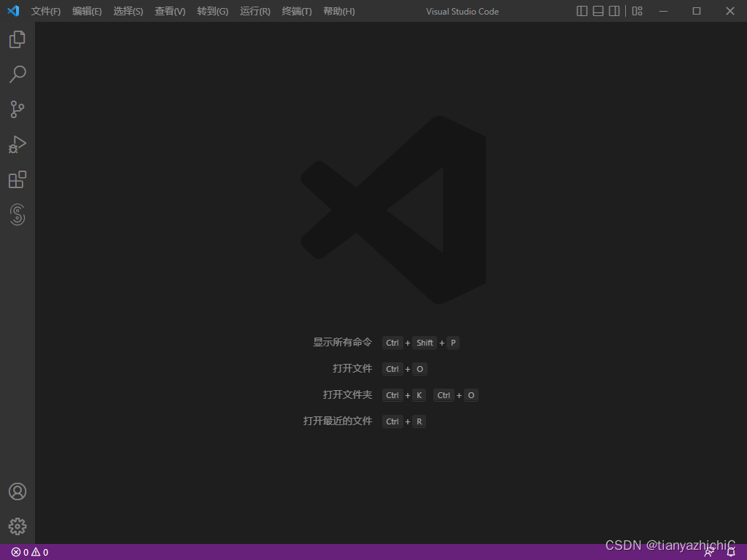Click the 打开文件 label
747x560 pixels.
(x=352, y=368)
